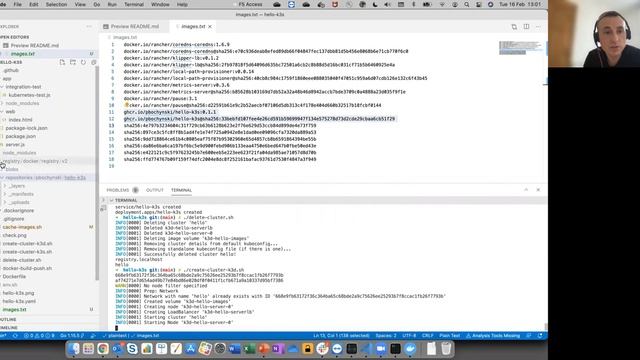Open hello-k3s.yaml in explorer

click(x=19, y=301)
